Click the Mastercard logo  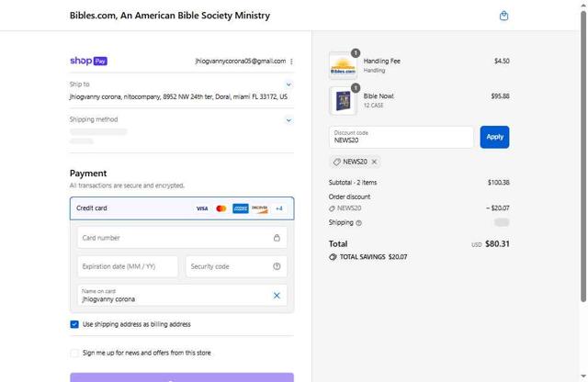point(221,208)
